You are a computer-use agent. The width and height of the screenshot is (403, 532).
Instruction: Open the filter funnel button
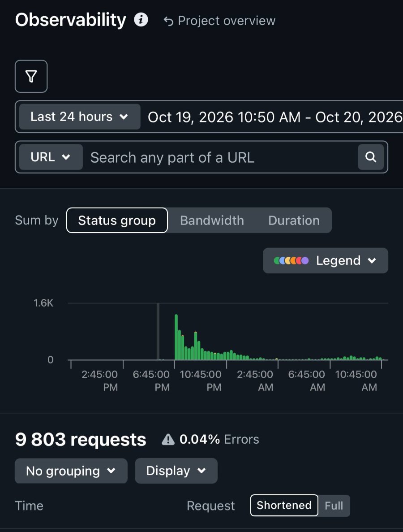pyautogui.click(x=31, y=76)
